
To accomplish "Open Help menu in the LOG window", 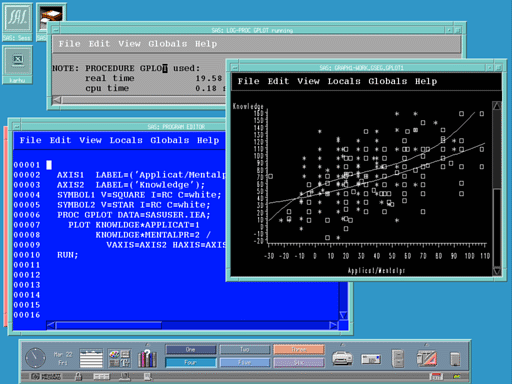I will coord(206,44).
